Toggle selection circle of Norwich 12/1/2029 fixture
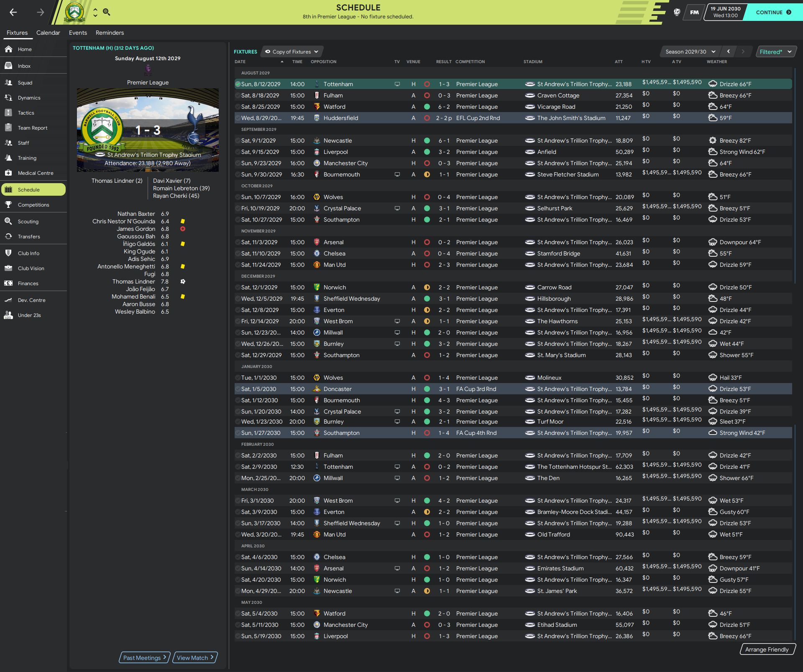 pyautogui.click(x=238, y=287)
